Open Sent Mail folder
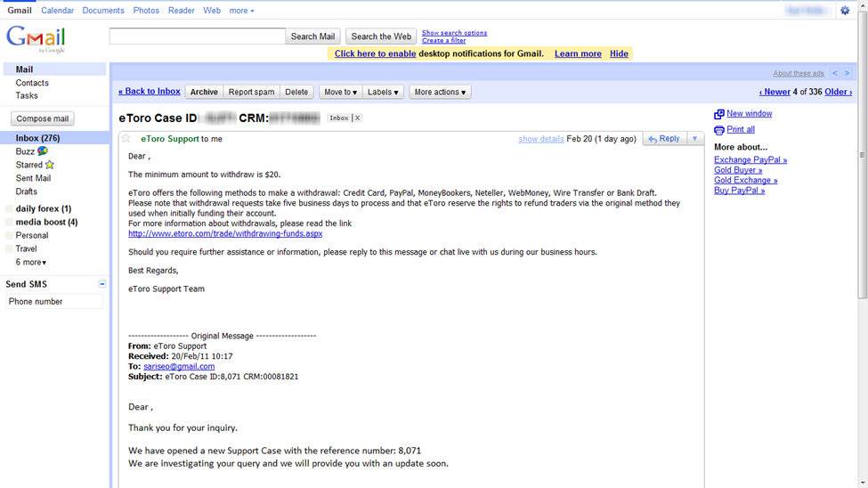Image resolution: width=868 pixels, height=488 pixels. pyautogui.click(x=33, y=178)
